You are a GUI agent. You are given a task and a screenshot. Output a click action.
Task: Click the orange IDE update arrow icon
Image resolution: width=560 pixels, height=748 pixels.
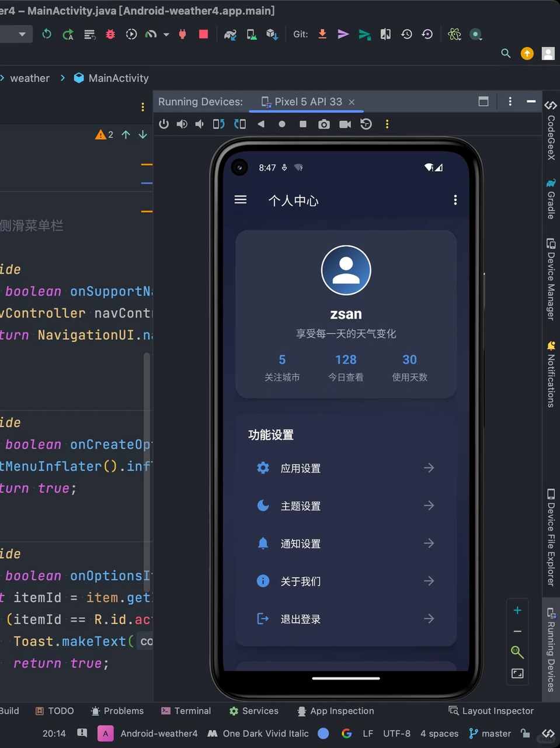[527, 54]
